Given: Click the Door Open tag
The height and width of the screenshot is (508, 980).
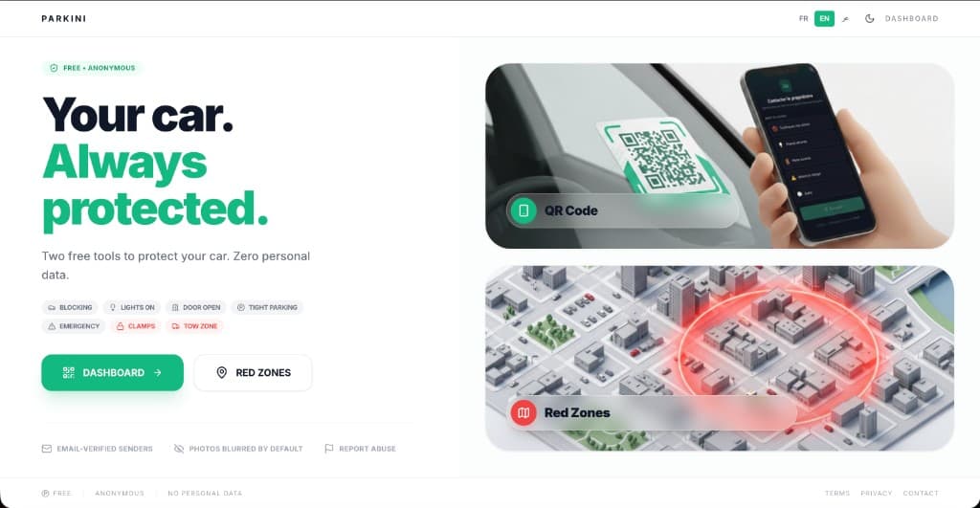Looking at the screenshot, I should click(195, 307).
